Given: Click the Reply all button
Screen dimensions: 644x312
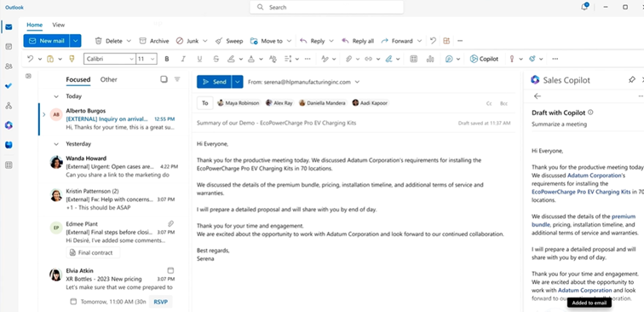Looking at the screenshot, I should click(358, 41).
